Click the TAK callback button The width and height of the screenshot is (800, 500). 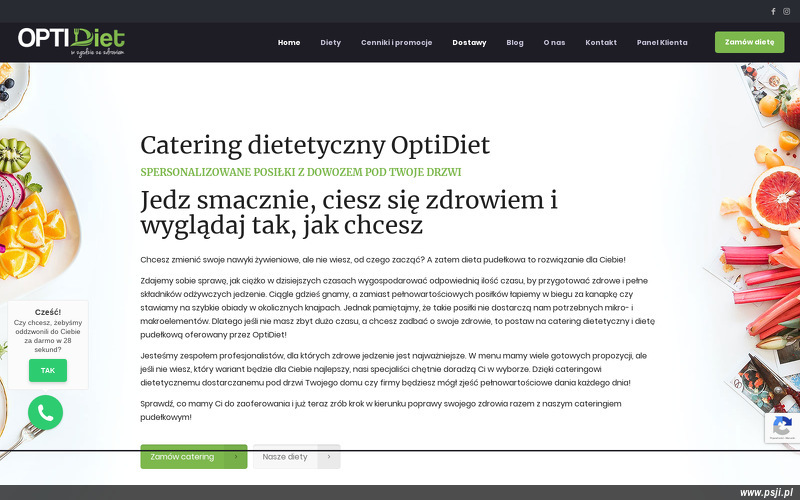tap(48, 370)
